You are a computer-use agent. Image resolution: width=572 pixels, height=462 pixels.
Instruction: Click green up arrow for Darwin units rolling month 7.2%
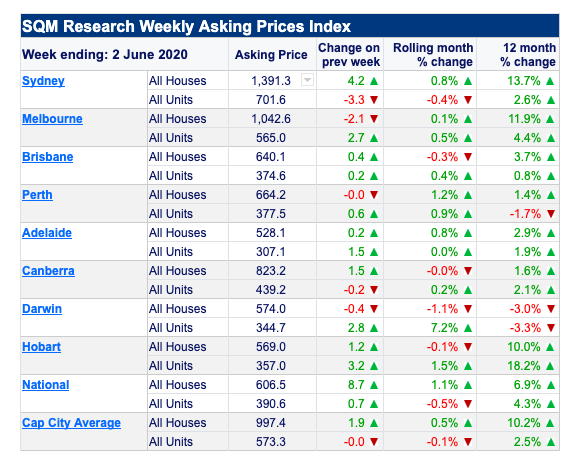(468, 328)
